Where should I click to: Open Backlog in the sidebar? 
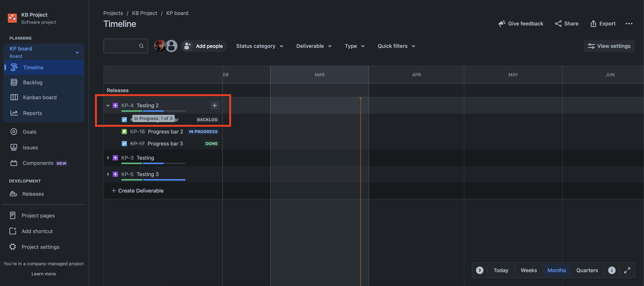click(32, 82)
